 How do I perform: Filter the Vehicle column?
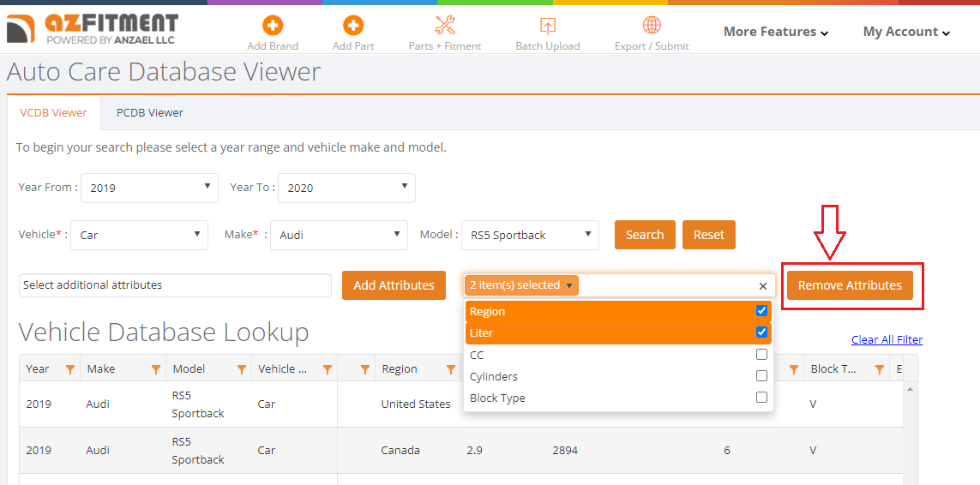click(327, 369)
